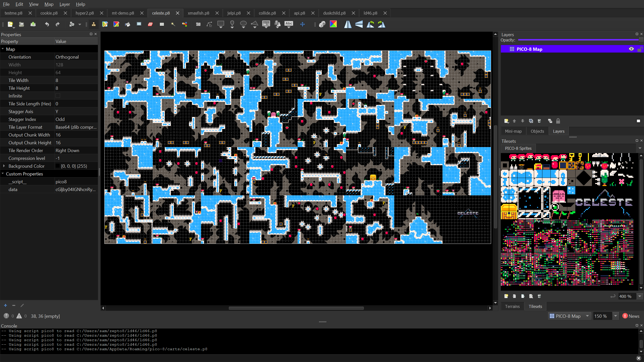
Task: Click the Command gear icon
Action: [x=72, y=24]
